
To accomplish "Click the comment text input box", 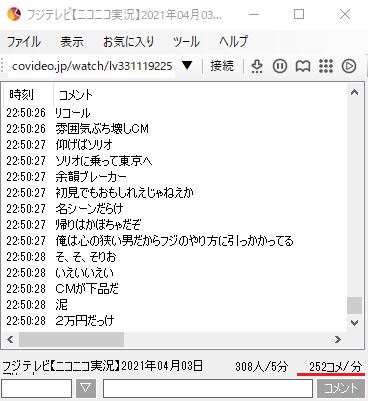I will pyautogui.click(x=208, y=388).
